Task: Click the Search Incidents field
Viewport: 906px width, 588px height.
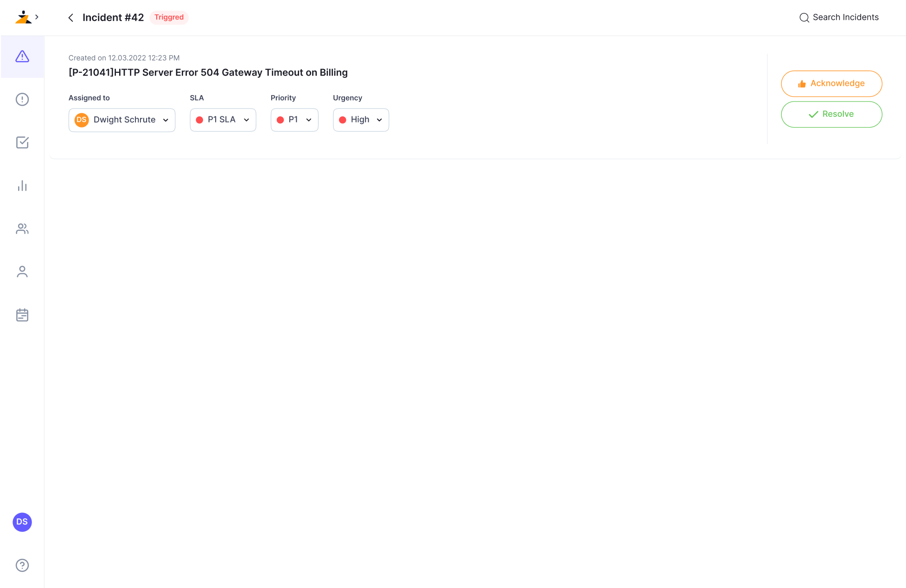Action: 846,17
